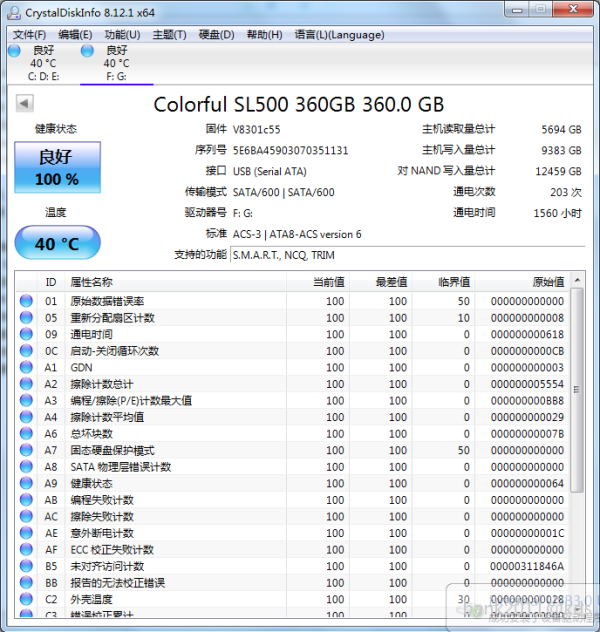Click the status orb for 外壳温度 row
Image resolution: width=600 pixels, height=632 pixels.
[26, 599]
